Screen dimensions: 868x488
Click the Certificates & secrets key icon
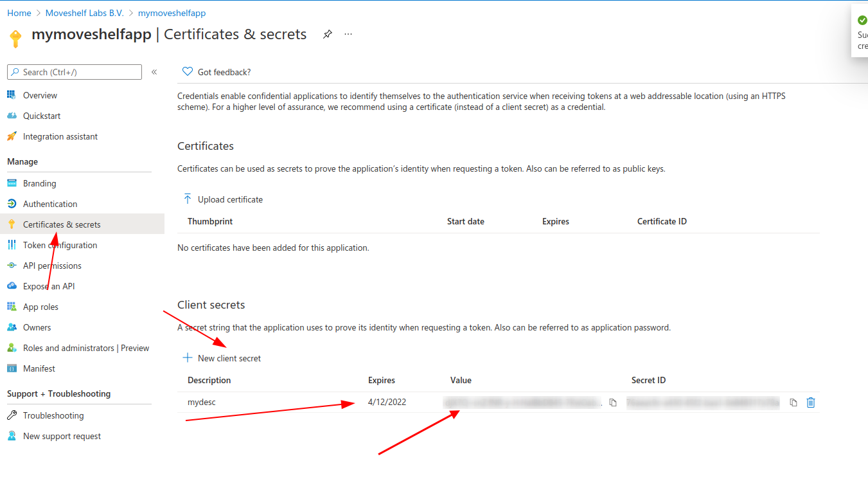pos(12,224)
